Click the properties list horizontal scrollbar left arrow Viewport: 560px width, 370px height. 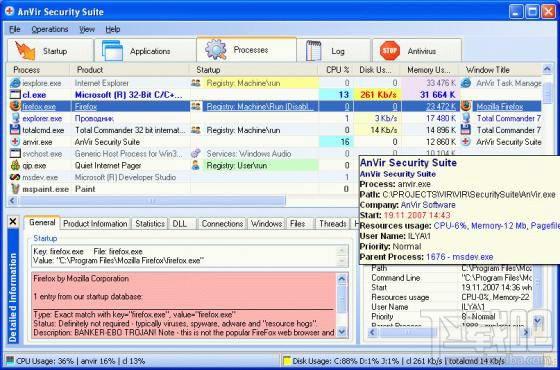[x=373, y=332]
